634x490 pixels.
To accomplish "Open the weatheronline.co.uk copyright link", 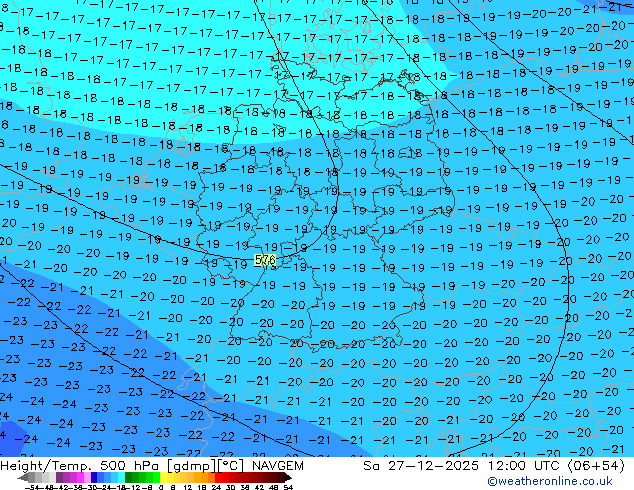I will (549, 481).
